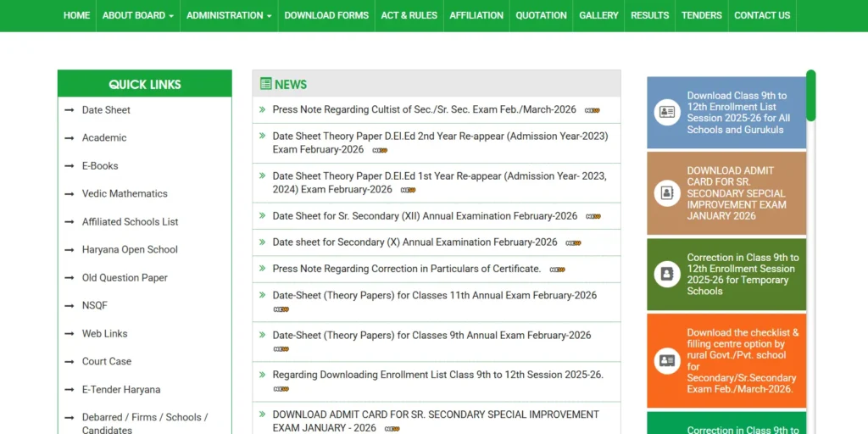Open the Secondary (X) Annual Examination date sheet link
This screenshot has height=434, width=868.
point(415,242)
